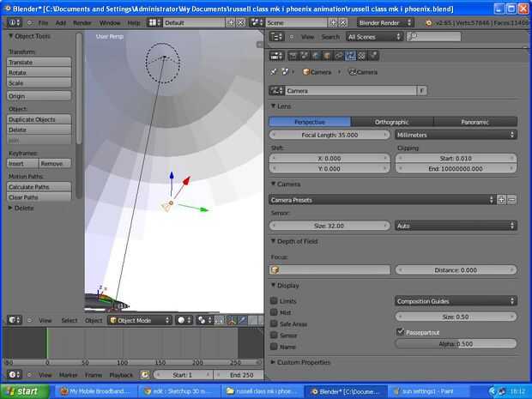Switch to the Texture properties tab icon

click(x=362, y=56)
